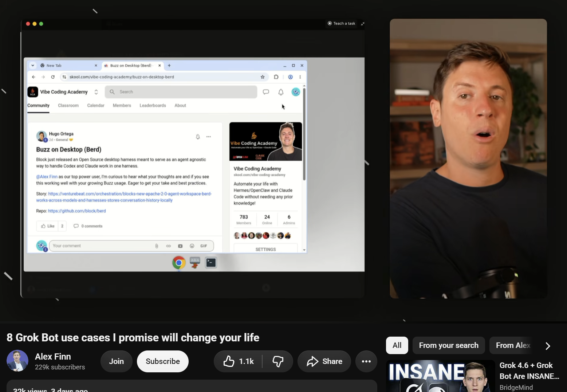567x392 pixels.
Task: Like the Buzz on Desktop post
Action: (x=48, y=226)
